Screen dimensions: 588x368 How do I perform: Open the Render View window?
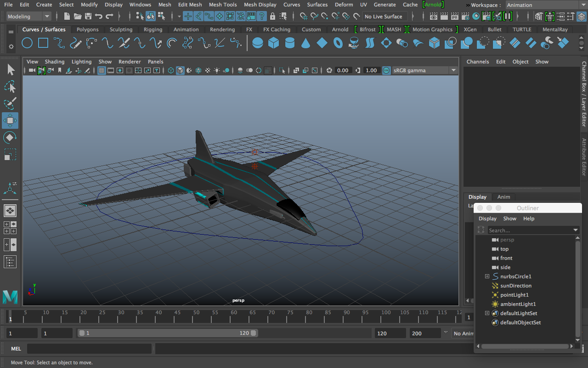click(433, 17)
